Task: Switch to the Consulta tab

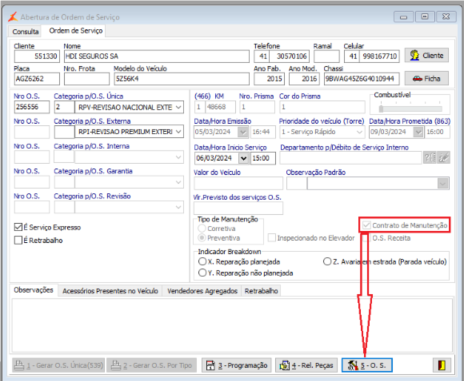Action: point(25,31)
